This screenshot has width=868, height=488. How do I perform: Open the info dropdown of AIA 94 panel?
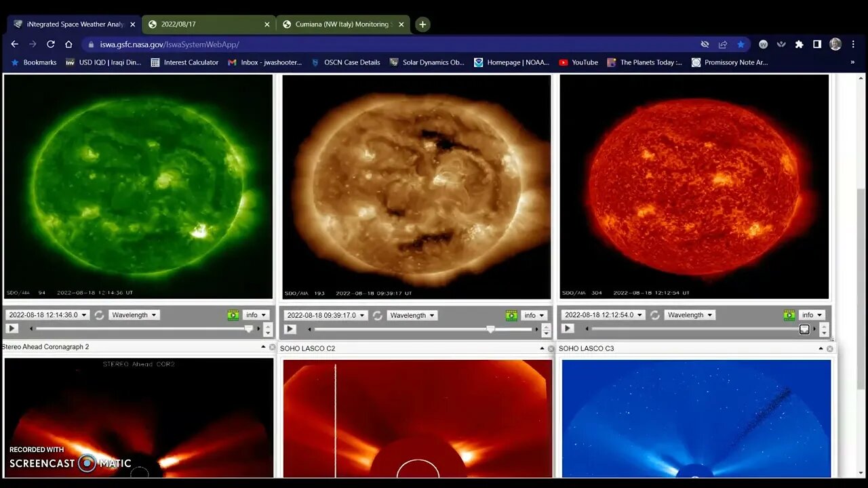click(256, 315)
